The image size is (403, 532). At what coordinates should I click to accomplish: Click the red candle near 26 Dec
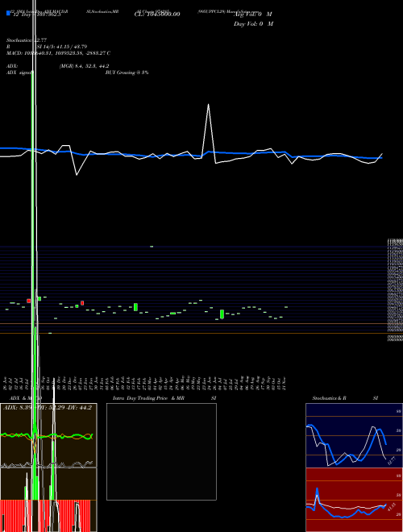[82, 303]
